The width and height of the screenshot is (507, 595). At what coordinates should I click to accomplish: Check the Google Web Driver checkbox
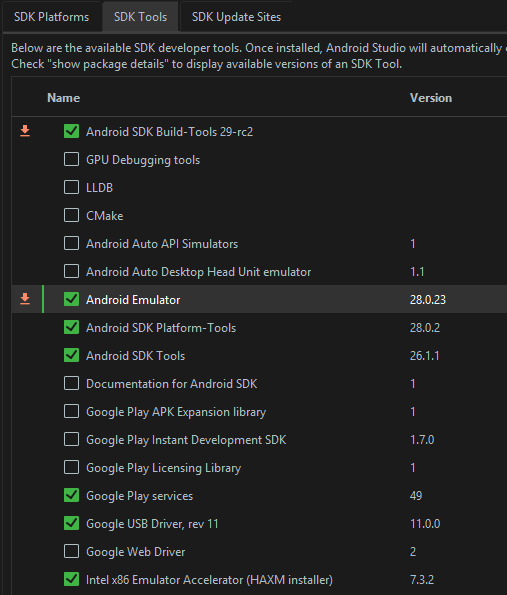(x=71, y=551)
